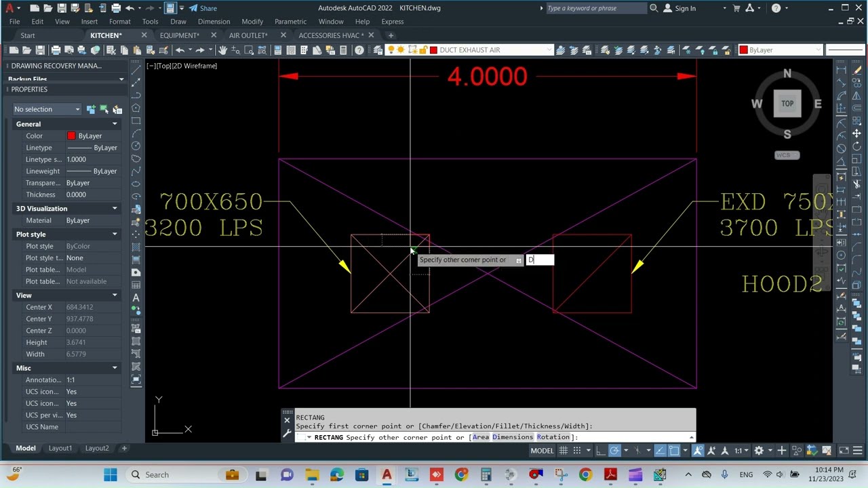Switch to the AIR OUTLET* drawing tab
Viewport: 868px width, 488px height.
click(248, 35)
